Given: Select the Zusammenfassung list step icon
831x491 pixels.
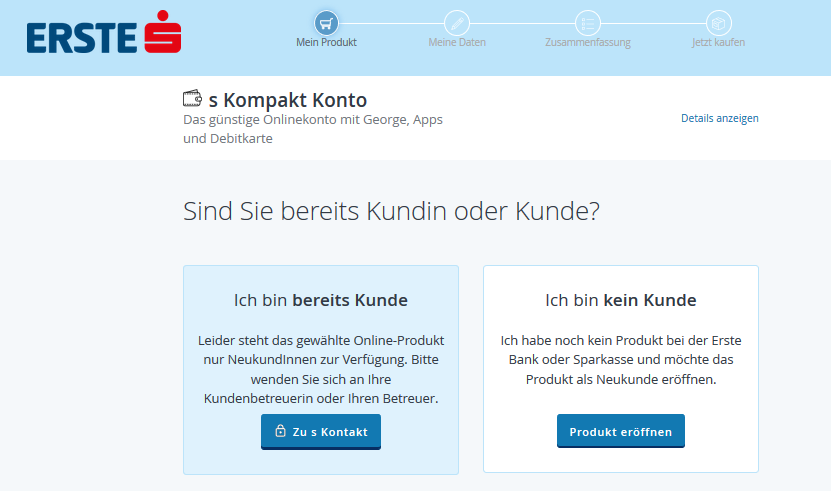Looking at the screenshot, I should (x=588, y=23).
